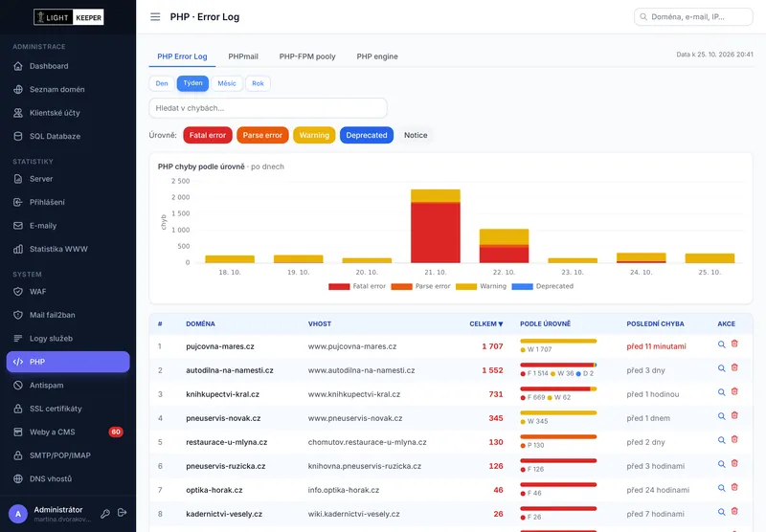Click the E-maily envelope icon
Viewport: 766px width, 532px height.
(18, 226)
